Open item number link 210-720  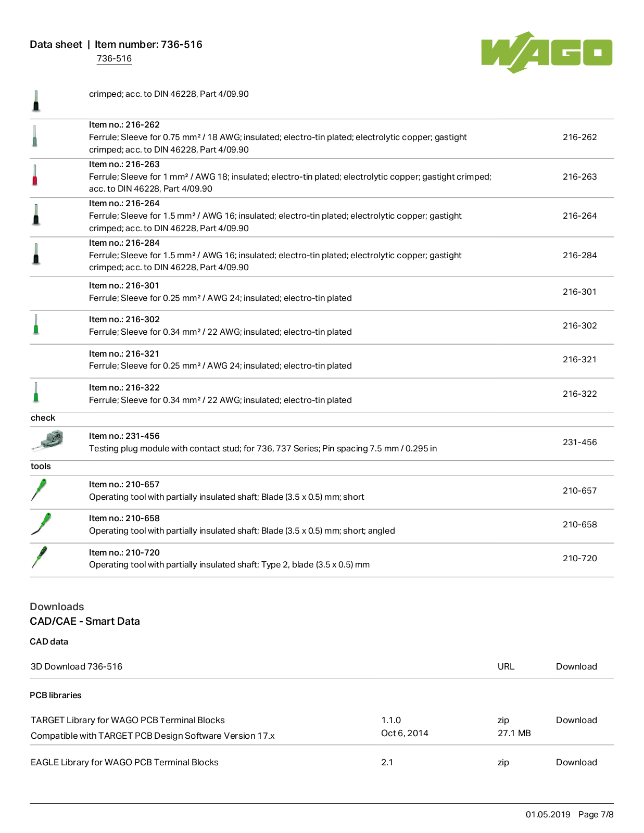tap(579, 558)
